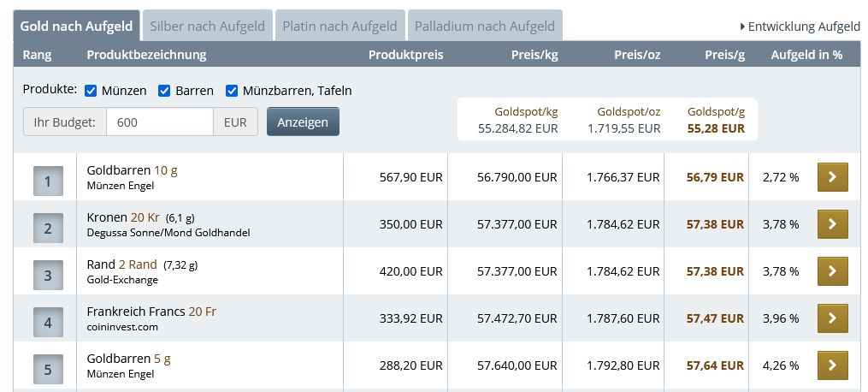Click arrow button for Kronen 20 Kr row
This screenshot has height=392, width=868.
coord(832,224)
